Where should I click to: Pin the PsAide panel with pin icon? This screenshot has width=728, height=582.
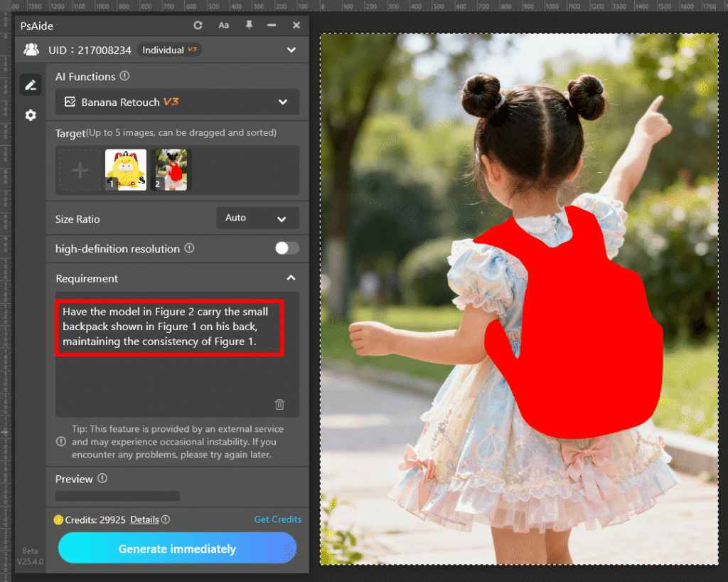[248, 25]
